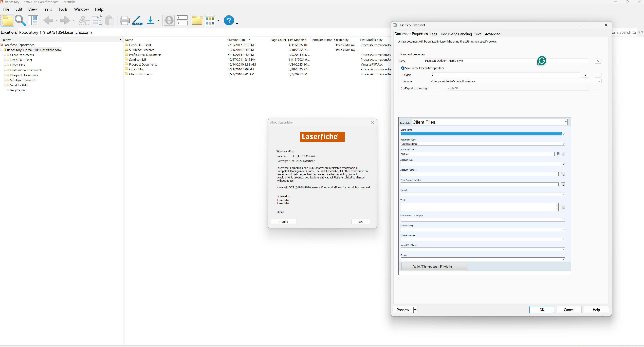Select Export to directory radio button

tap(403, 88)
